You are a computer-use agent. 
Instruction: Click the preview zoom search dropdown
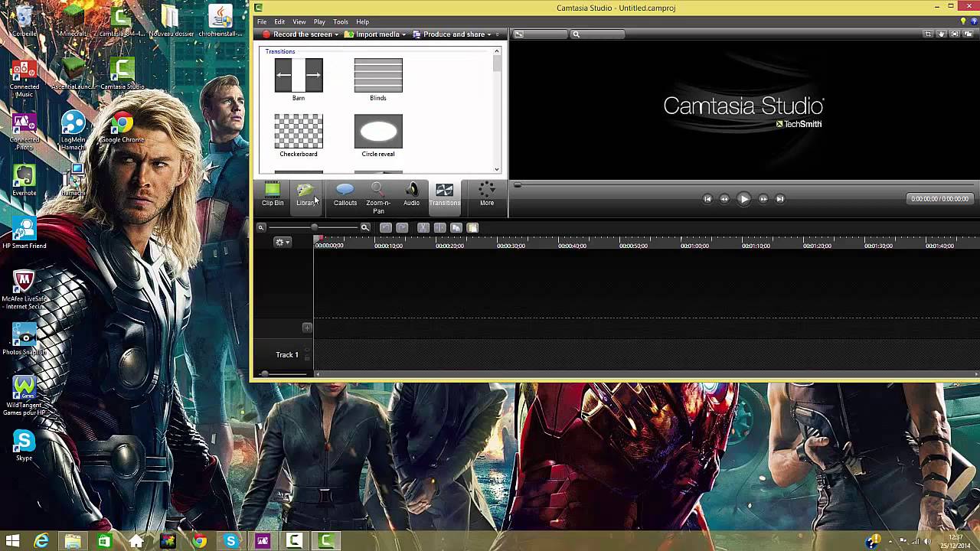[x=597, y=34]
